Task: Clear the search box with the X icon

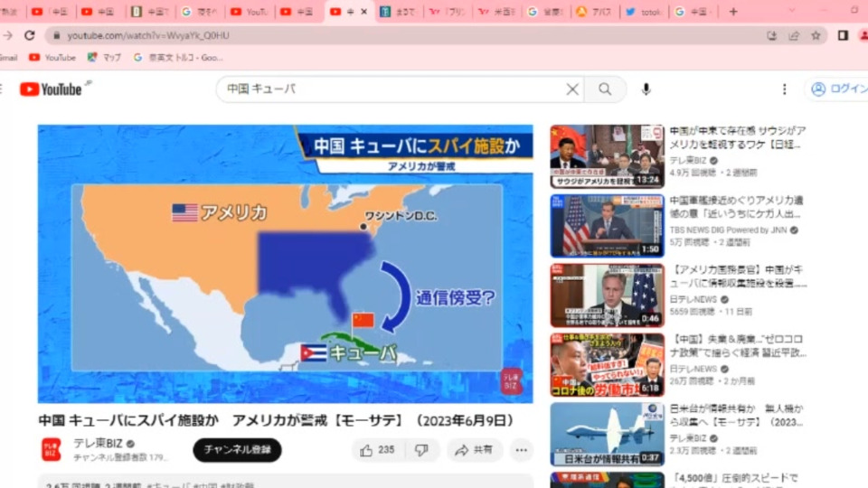Action: pos(572,89)
